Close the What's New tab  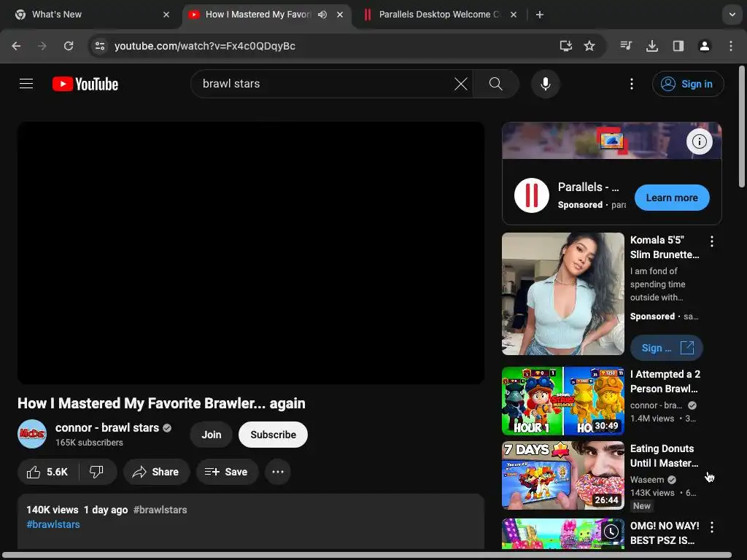166,15
